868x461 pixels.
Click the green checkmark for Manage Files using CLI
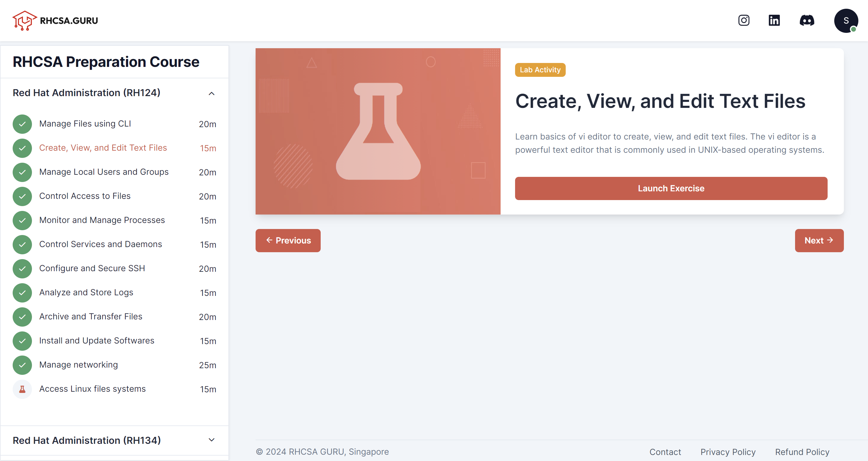click(x=22, y=124)
